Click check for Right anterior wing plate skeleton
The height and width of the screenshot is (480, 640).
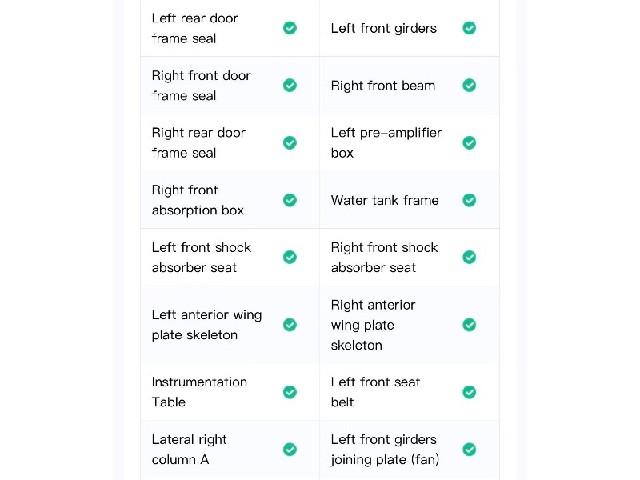point(469,325)
